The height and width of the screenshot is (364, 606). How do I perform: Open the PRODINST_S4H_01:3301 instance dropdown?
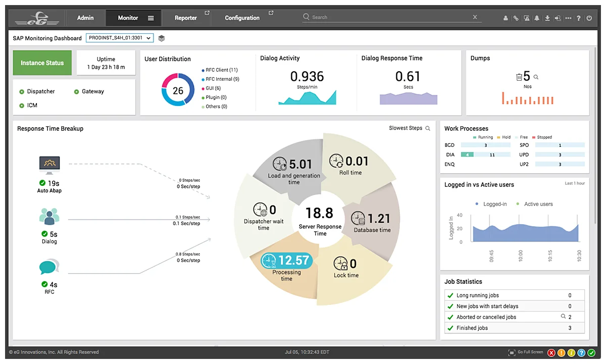point(120,38)
